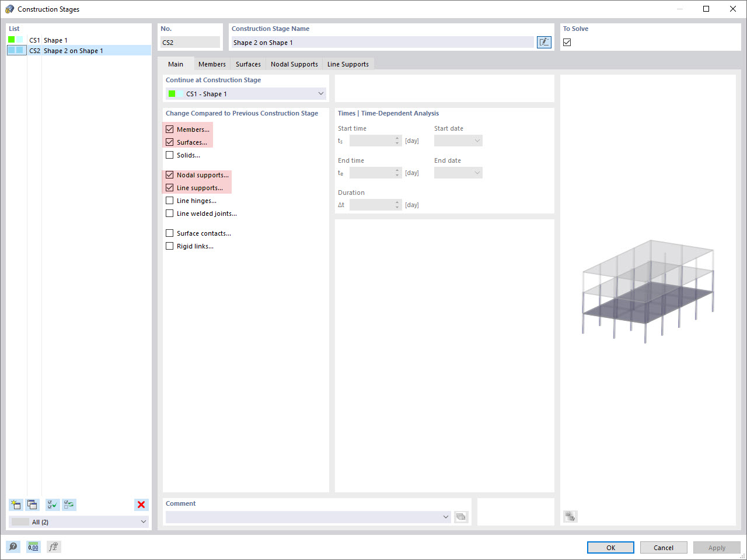The width and height of the screenshot is (747, 560).
Task: Open the Surfaces tab
Action: point(248,64)
